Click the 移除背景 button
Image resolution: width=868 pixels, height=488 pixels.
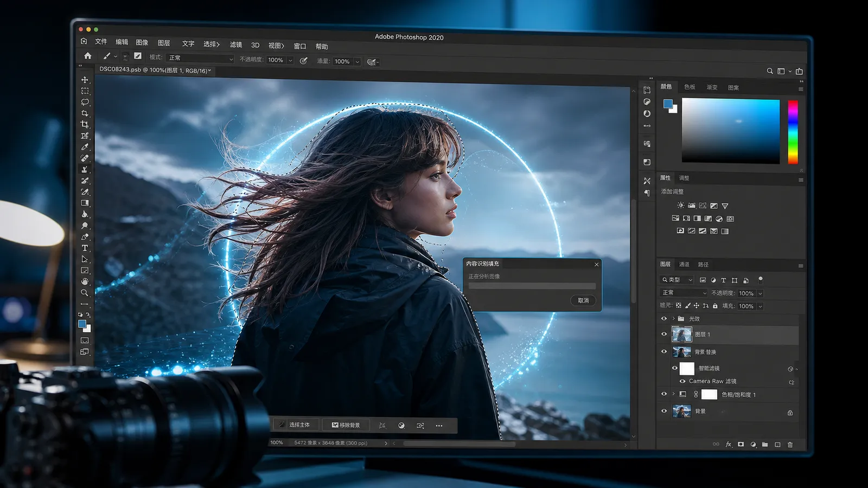[346, 425]
